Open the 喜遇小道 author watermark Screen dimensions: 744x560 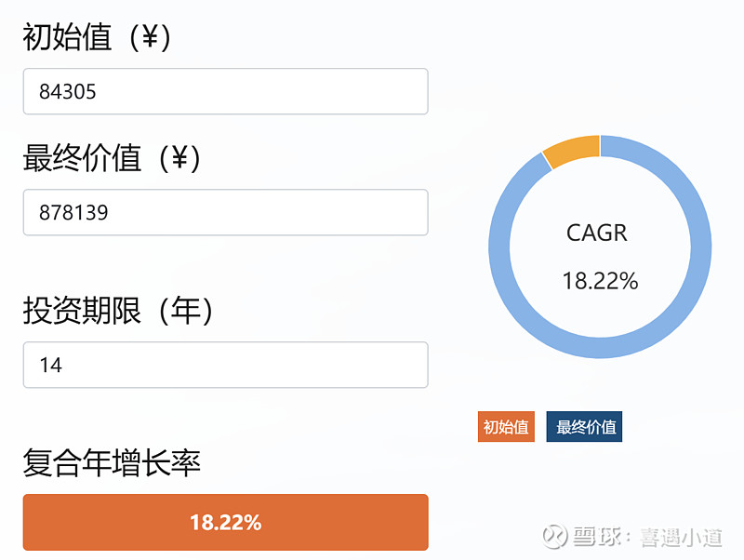(681, 537)
